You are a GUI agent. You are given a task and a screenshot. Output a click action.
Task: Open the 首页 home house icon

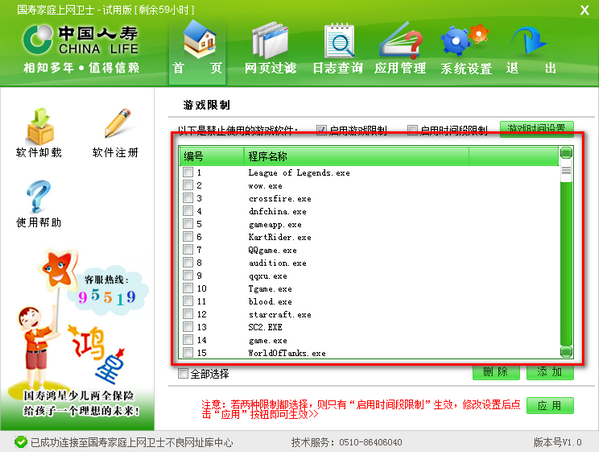199,39
